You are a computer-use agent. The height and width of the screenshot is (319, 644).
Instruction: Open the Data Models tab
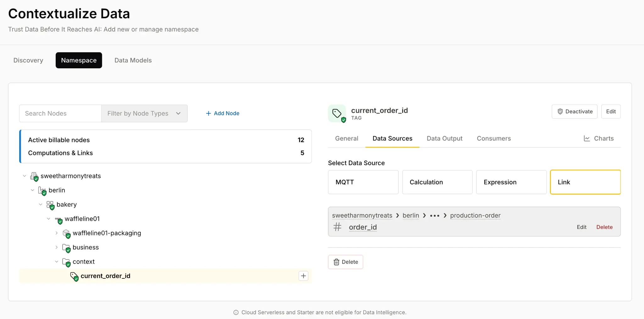click(133, 60)
